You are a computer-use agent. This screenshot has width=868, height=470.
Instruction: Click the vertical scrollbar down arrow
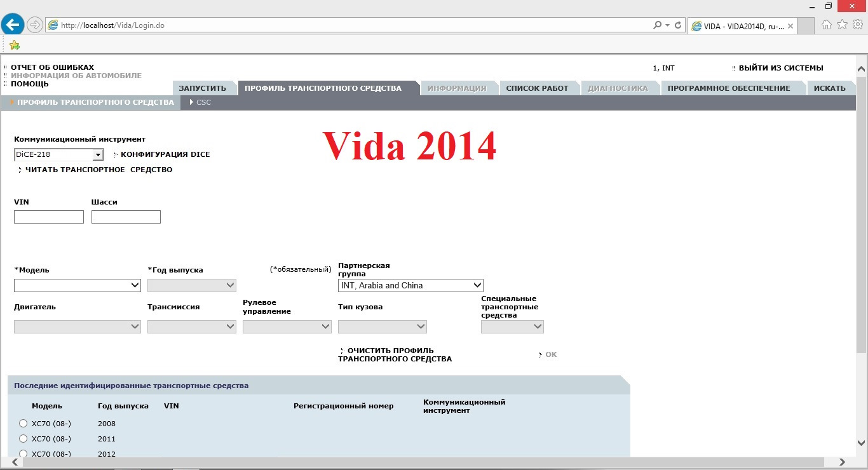[x=861, y=443]
